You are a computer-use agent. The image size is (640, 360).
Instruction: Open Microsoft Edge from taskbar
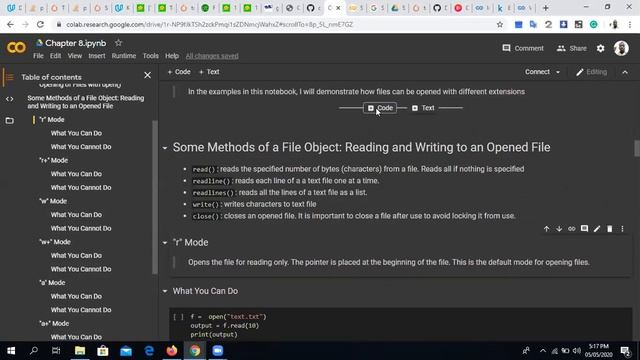(149, 351)
